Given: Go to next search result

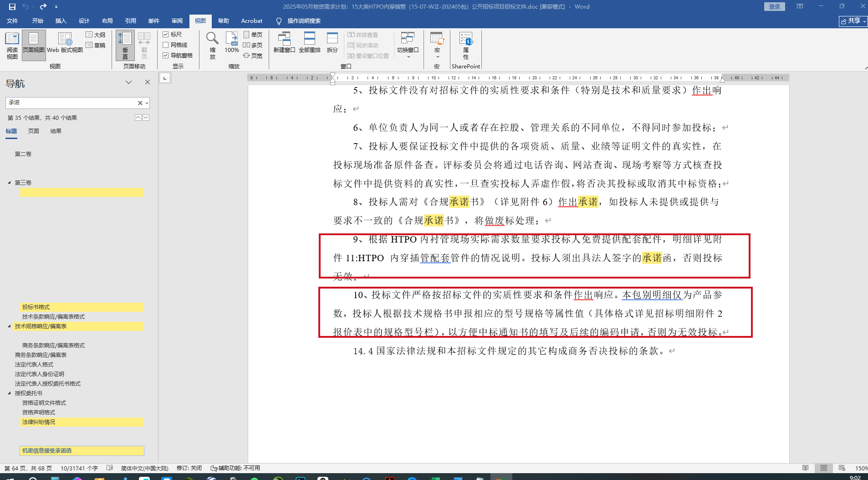Looking at the screenshot, I should point(146,118).
